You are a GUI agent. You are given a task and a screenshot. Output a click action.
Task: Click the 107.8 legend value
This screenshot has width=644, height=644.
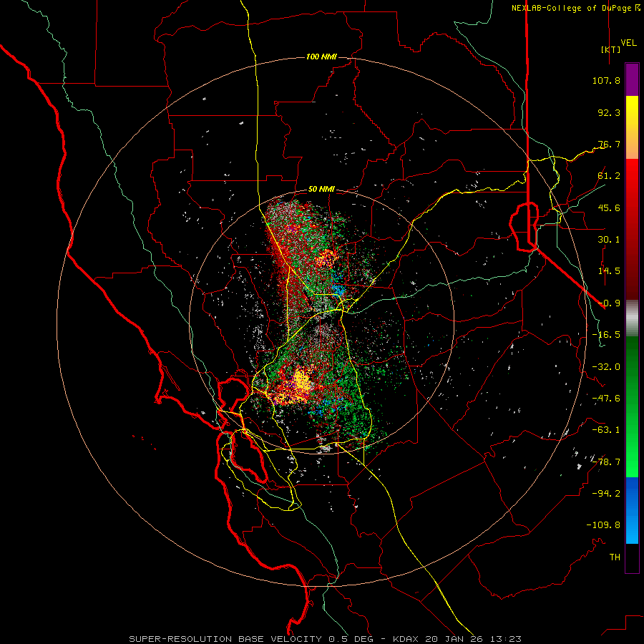pyautogui.click(x=606, y=80)
